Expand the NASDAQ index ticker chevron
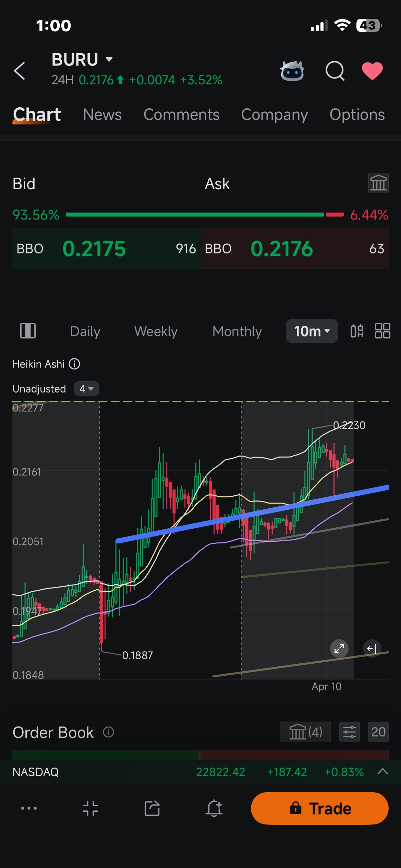The height and width of the screenshot is (868, 401). pyautogui.click(x=382, y=771)
